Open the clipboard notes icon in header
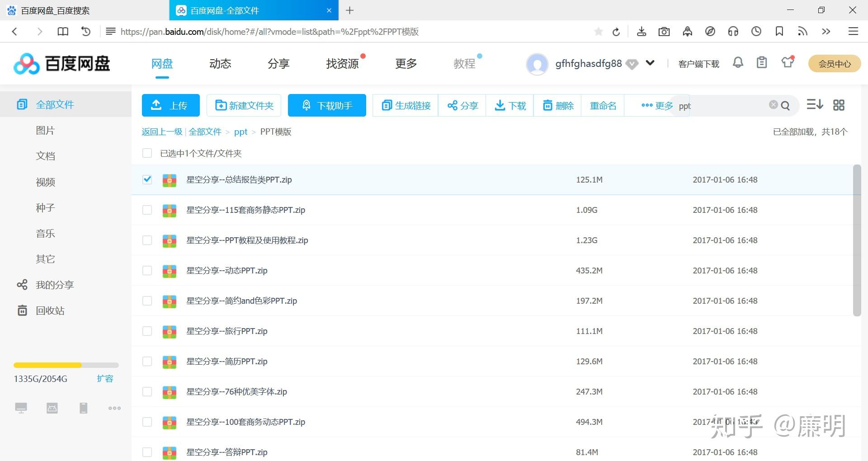868x461 pixels. [762, 63]
